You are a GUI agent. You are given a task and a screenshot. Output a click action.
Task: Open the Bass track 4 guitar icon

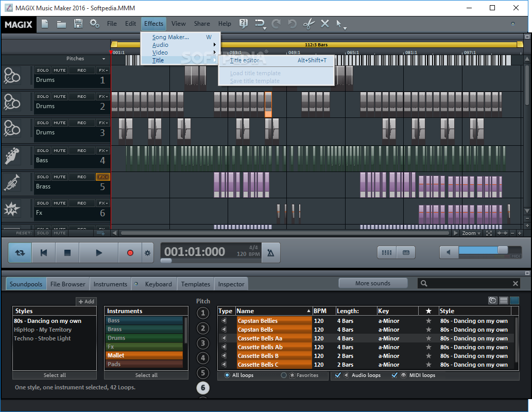[x=12, y=156]
